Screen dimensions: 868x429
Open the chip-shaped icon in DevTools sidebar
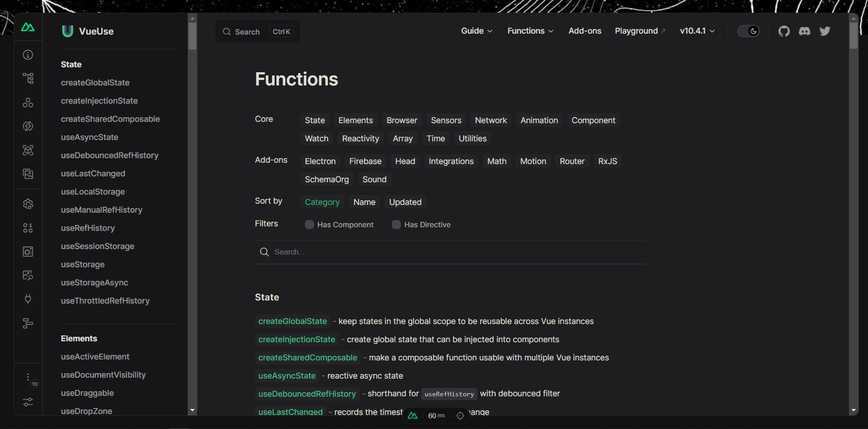(28, 252)
